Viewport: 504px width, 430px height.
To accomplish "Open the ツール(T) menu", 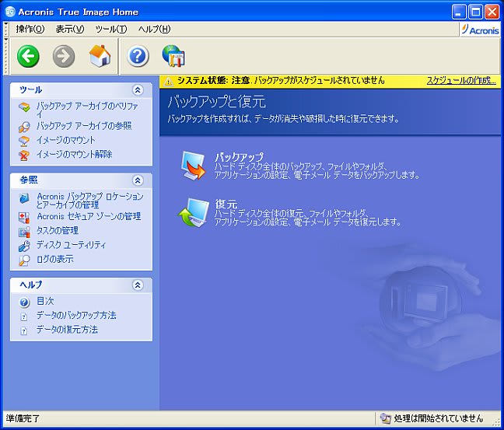I will point(110,30).
